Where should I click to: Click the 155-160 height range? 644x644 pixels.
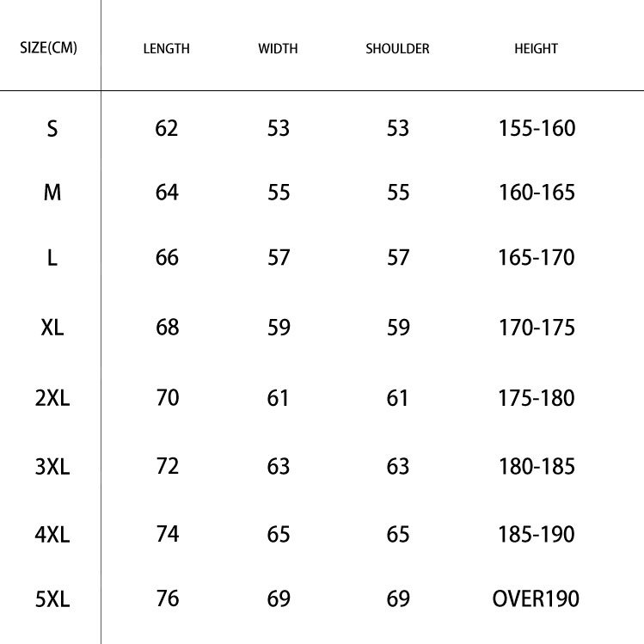coord(537,128)
